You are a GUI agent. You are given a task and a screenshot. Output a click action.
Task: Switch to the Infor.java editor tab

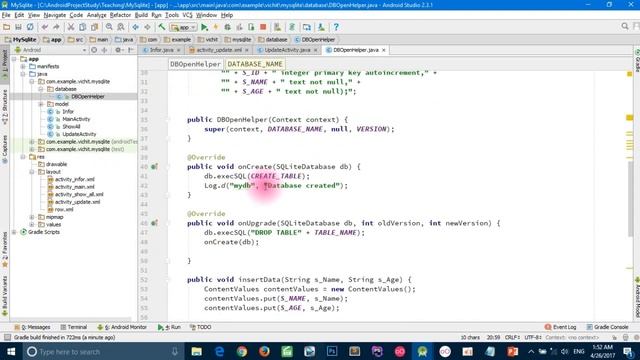tap(161, 50)
